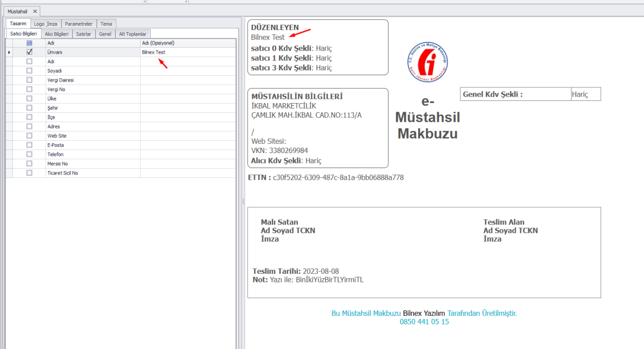Image resolution: width=644 pixels, height=349 pixels.
Task: Enable the Ticaret Sicil No checkbox
Action: click(30, 173)
